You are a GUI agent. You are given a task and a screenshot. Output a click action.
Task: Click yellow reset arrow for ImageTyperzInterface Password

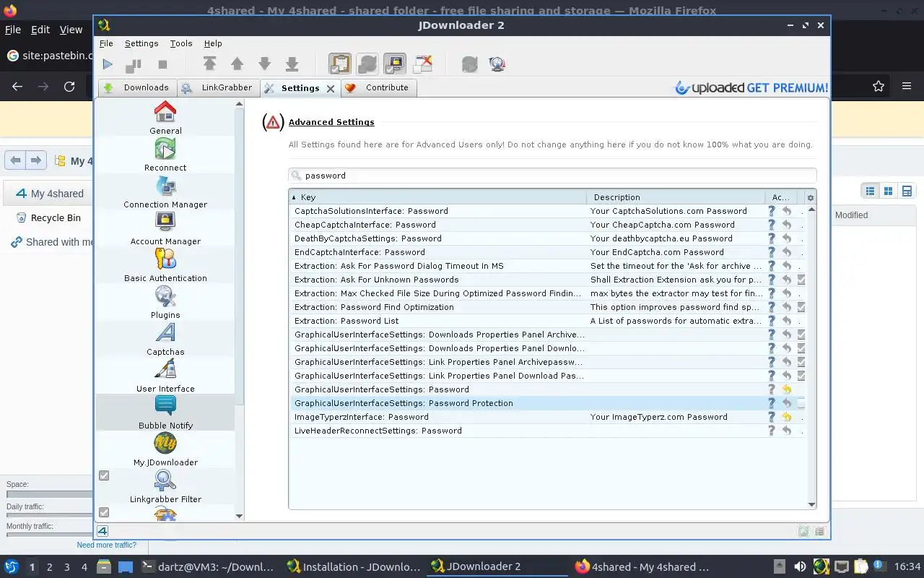point(787,417)
